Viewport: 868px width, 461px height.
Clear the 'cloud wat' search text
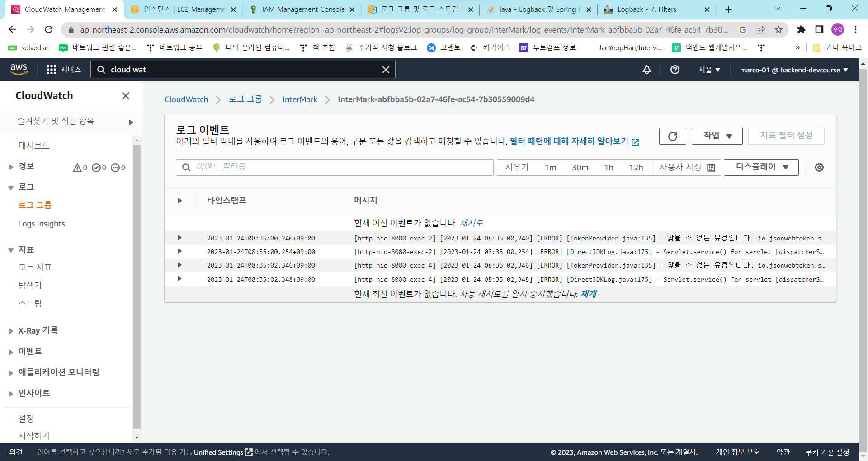(x=386, y=70)
